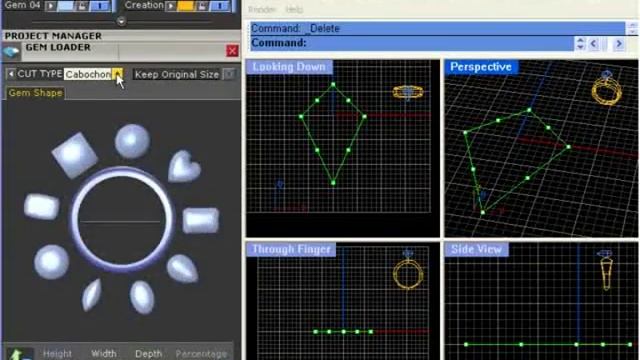Switch to the Gem Shape tab

click(x=36, y=93)
